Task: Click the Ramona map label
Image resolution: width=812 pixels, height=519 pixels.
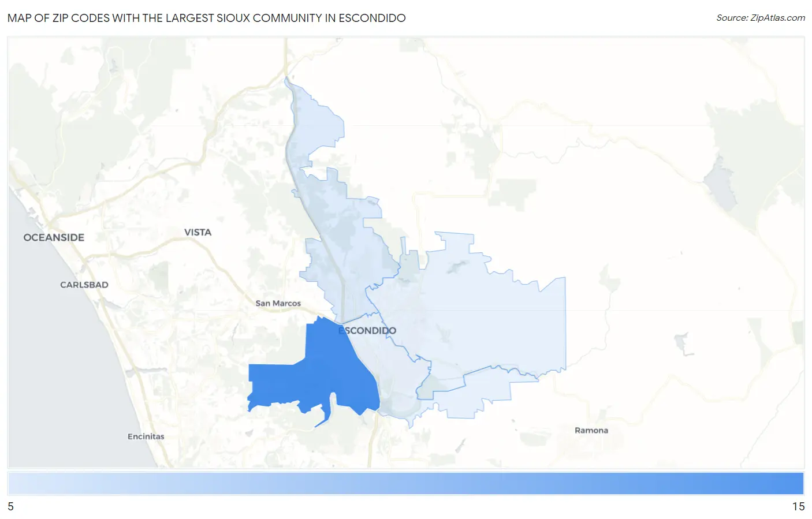Action: pos(591,430)
